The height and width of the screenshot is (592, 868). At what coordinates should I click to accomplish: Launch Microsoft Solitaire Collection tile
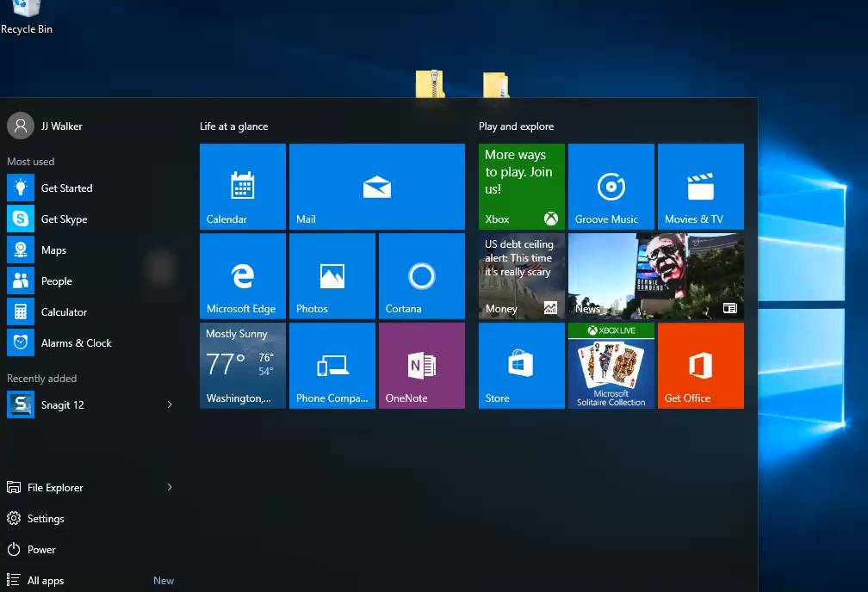coord(611,366)
